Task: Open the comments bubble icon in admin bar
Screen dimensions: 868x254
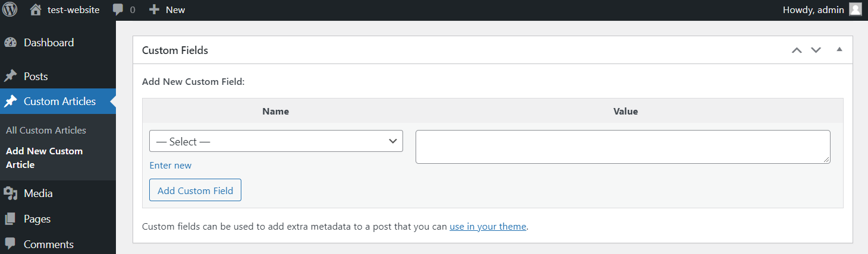Action: pos(118,9)
